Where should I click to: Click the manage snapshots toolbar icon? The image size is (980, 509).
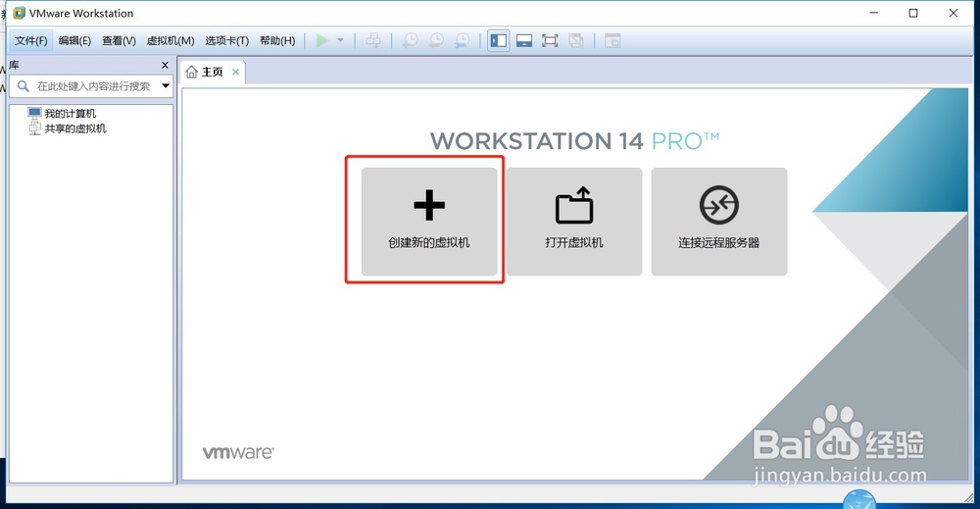click(462, 41)
